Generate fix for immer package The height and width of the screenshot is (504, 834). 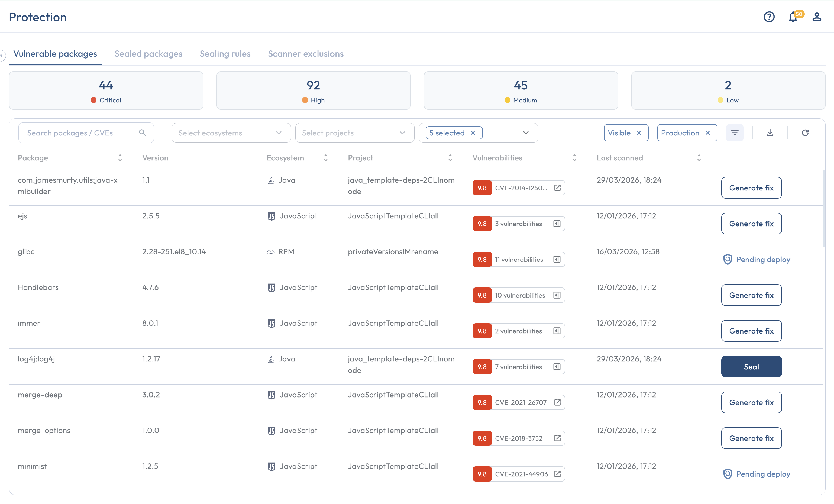click(x=751, y=331)
